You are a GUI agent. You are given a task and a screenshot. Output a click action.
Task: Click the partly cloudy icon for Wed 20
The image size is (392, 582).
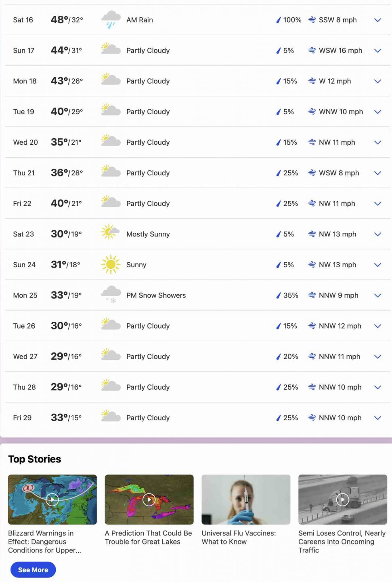click(x=111, y=142)
